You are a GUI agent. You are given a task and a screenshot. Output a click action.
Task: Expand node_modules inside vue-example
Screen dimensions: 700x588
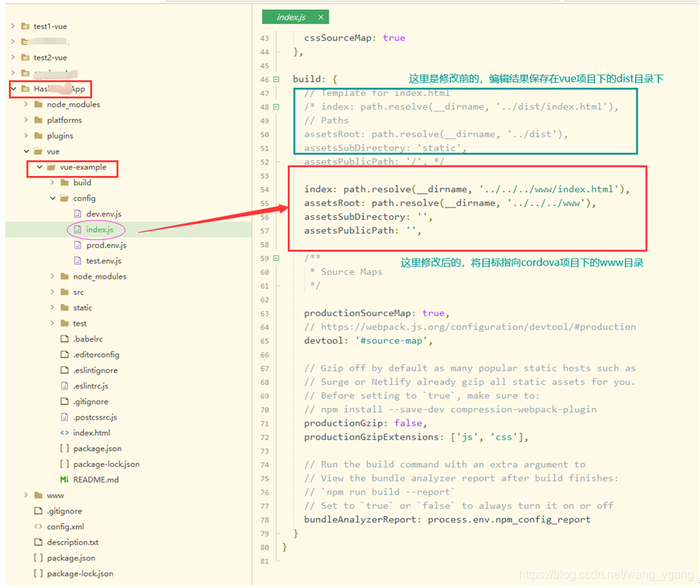coord(52,276)
